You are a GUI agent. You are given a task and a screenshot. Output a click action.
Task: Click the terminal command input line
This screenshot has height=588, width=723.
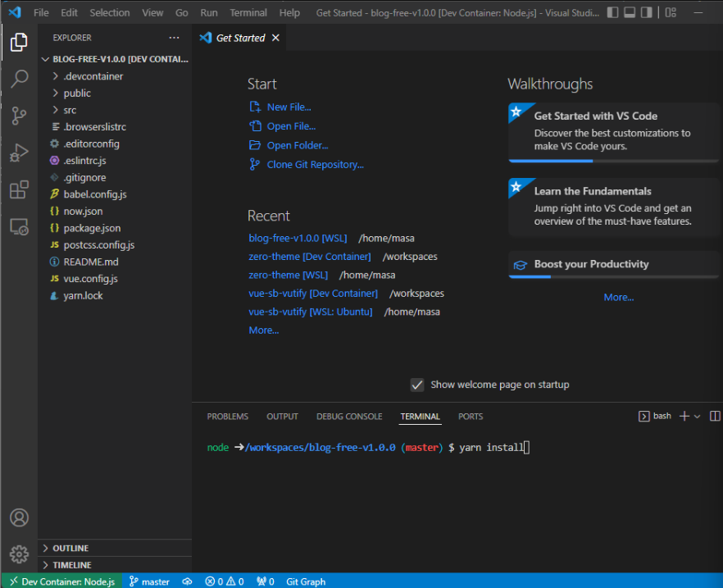[368, 447]
